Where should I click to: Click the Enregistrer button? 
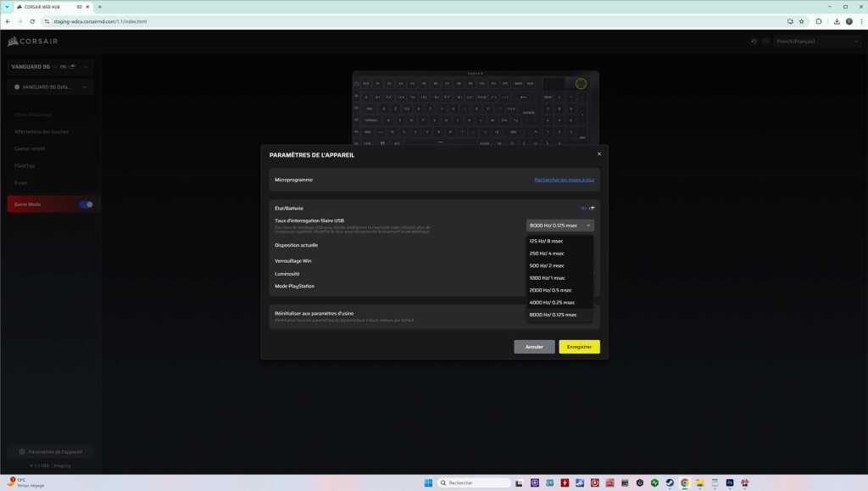point(579,347)
